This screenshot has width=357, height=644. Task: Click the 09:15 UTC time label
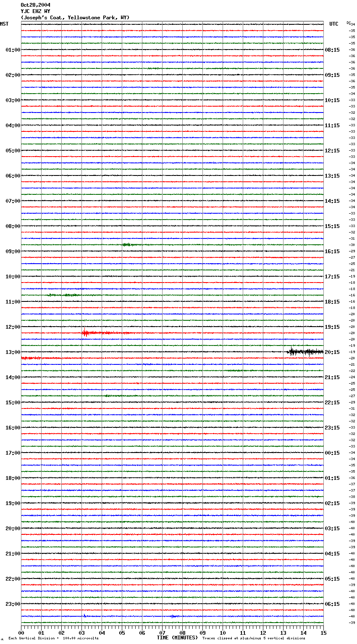[x=332, y=75]
